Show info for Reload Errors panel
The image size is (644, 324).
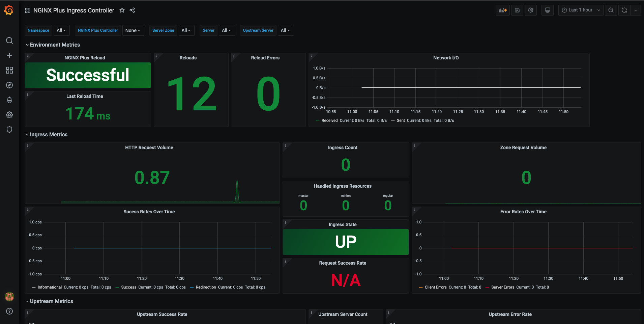[x=234, y=56]
